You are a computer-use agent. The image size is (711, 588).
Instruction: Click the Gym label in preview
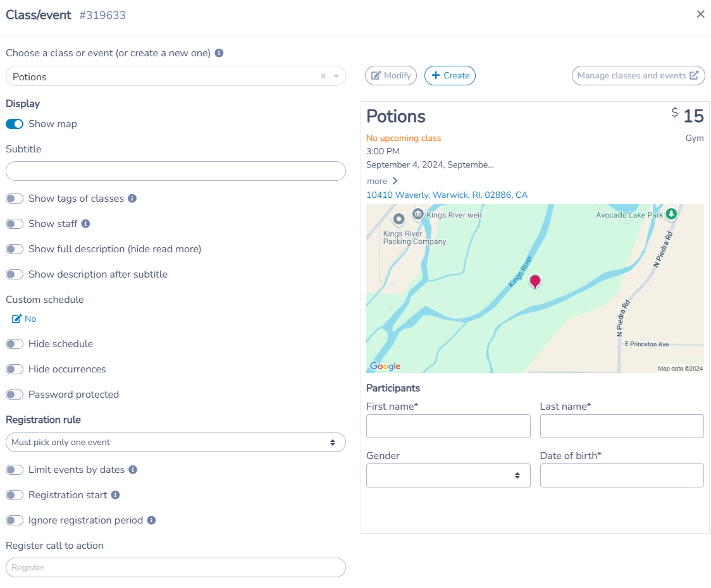click(695, 138)
